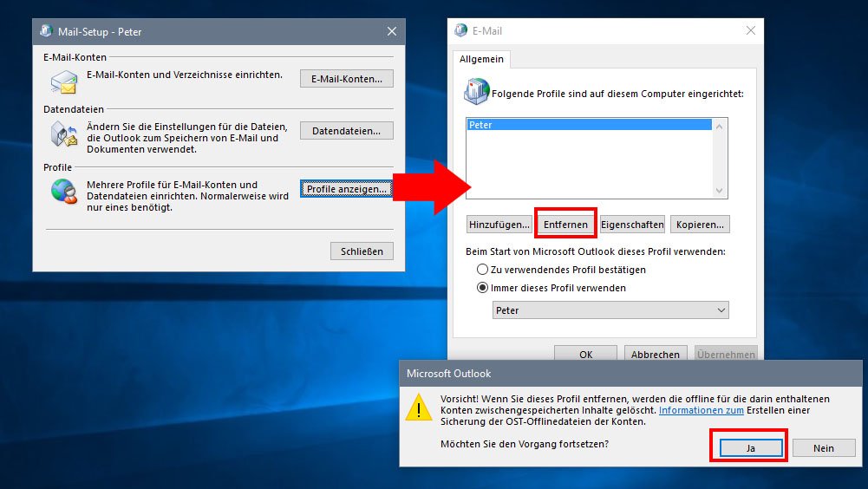
Task: Switch to the Allgemein tab
Action: (481, 59)
